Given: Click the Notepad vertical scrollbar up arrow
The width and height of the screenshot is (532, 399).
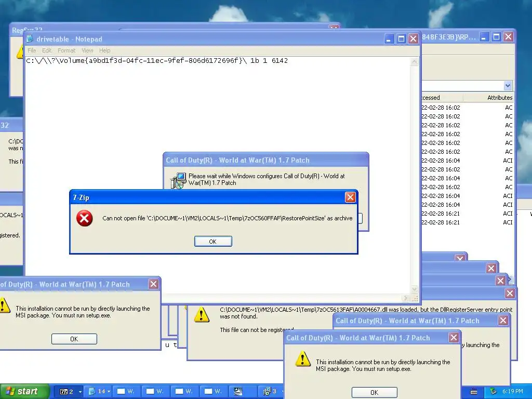Looking at the screenshot, I should pyautogui.click(x=414, y=62).
